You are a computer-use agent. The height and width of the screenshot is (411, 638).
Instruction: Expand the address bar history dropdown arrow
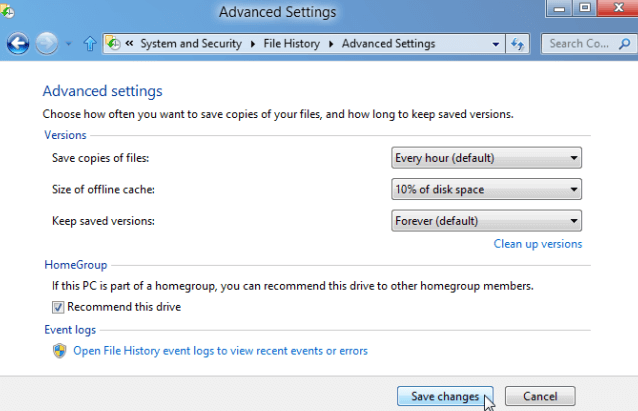(496, 44)
